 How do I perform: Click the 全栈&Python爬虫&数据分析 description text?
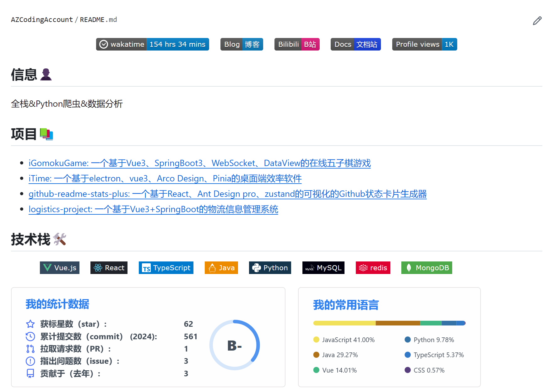coord(67,104)
